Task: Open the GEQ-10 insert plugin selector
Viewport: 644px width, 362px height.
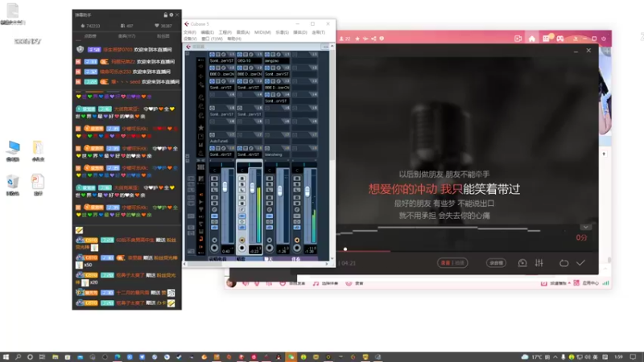Action: [250, 61]
